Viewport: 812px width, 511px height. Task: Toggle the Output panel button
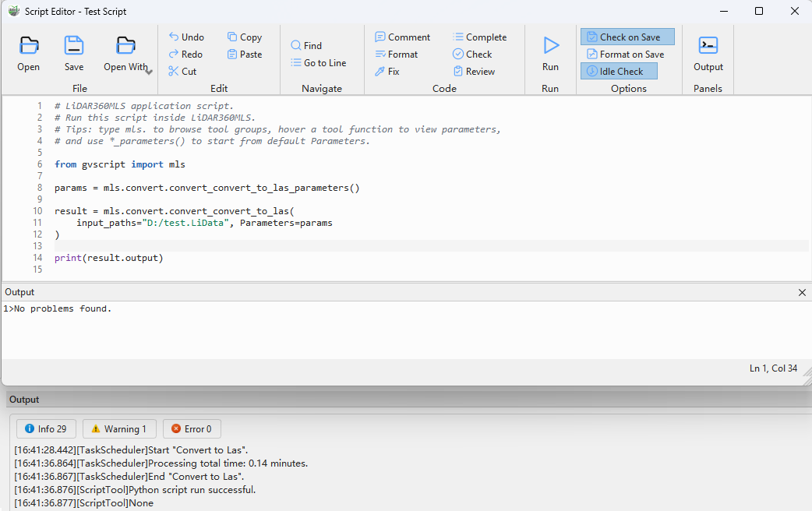pos(708,53)
